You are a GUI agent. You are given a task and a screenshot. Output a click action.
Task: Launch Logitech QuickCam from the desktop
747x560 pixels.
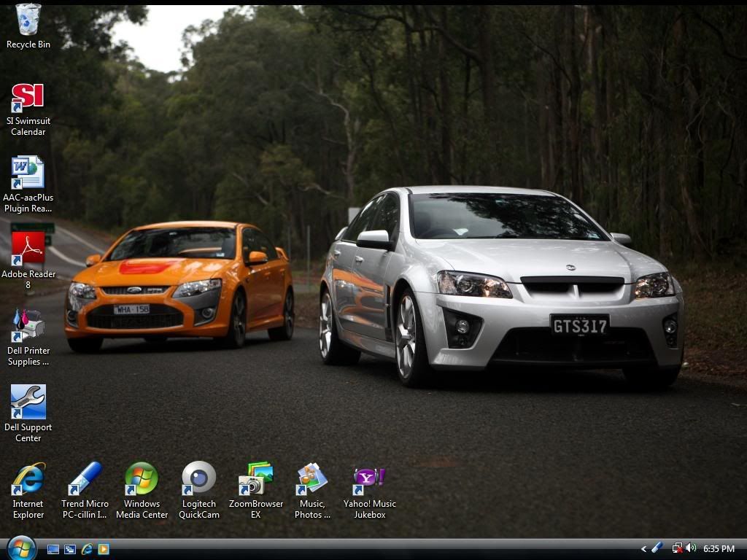pyautogui.click(x=198, y=479)
